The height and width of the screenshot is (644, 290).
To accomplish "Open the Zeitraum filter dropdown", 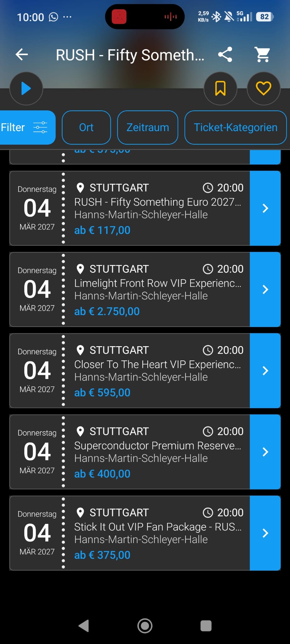I will (x=148, y=127).
